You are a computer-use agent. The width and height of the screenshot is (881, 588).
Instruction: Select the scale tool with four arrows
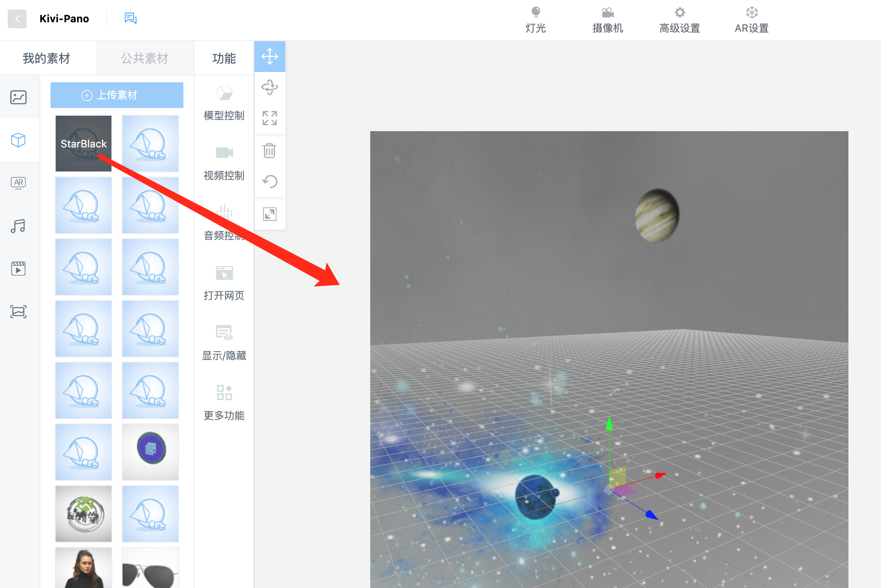(x=270, y=118)
